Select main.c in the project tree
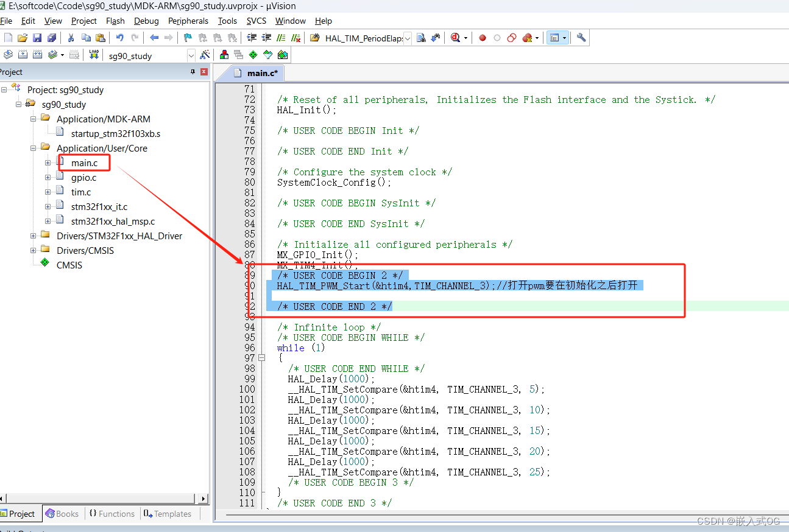Screen dimensions: 789x532 click(84, 163)
